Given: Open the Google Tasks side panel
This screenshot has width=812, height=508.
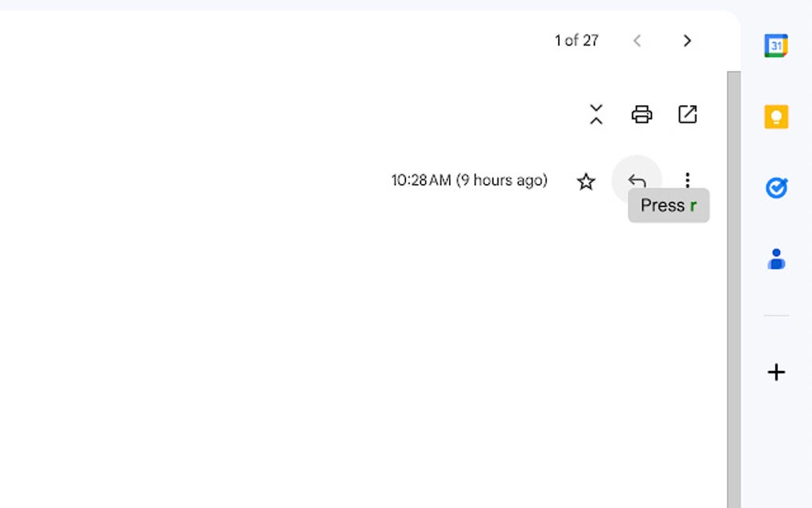Looking at the screenshot, I should pos(775,188).
